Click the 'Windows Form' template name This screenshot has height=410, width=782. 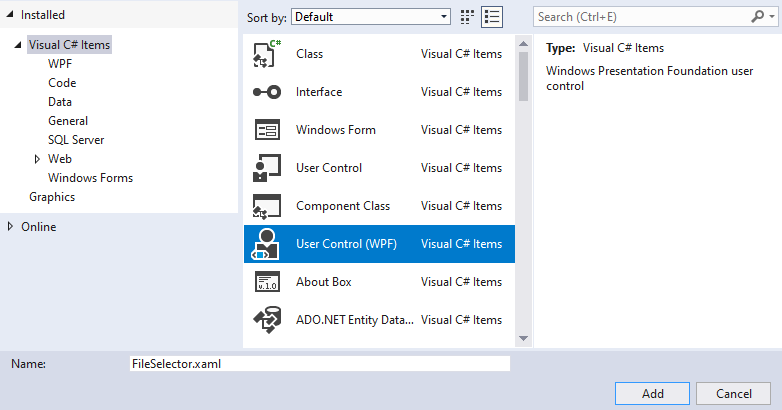tap(336, 130)
